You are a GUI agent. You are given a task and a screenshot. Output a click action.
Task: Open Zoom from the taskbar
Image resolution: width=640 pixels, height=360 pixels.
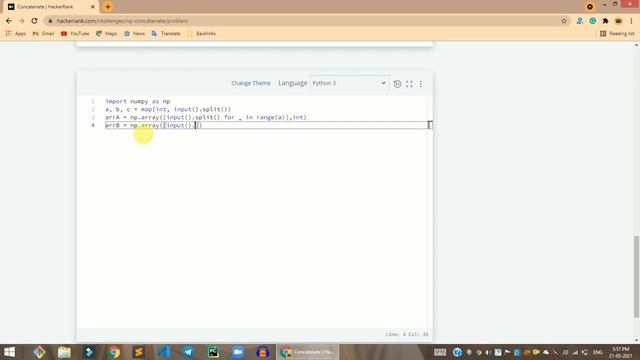point(238,352)
